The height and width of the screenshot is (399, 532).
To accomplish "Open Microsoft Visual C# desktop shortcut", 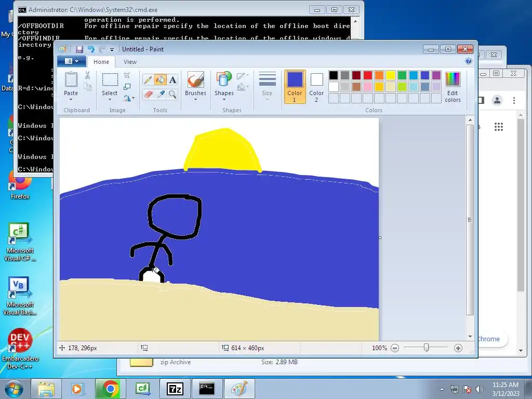I will click(20, 242).
